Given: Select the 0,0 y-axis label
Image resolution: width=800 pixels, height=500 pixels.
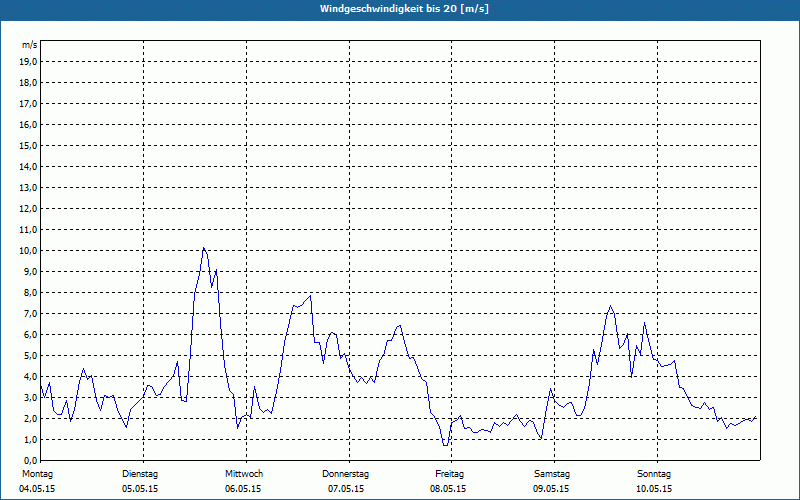Looking at the screenshot, I should tap(30, 461).
